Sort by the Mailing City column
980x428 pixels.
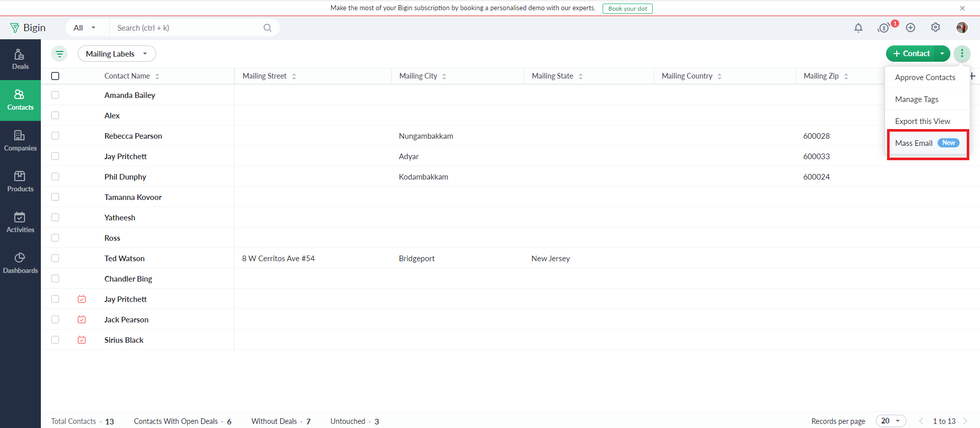click(x=444, y=77)
